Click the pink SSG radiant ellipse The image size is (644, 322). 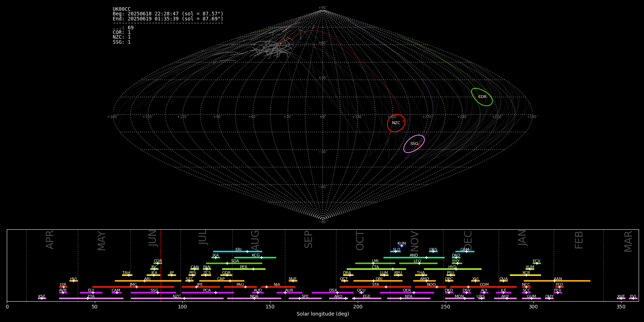[x=414, y=144]
